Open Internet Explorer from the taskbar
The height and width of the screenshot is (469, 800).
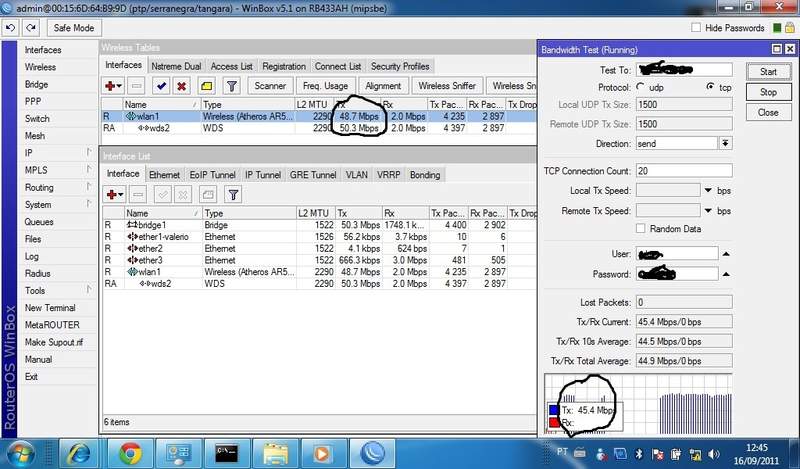79,453
